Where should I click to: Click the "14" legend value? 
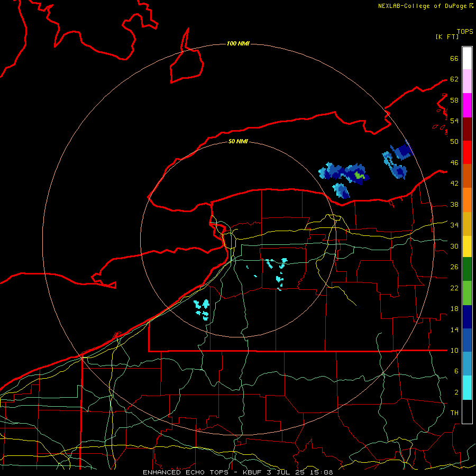tap(454, 329)
